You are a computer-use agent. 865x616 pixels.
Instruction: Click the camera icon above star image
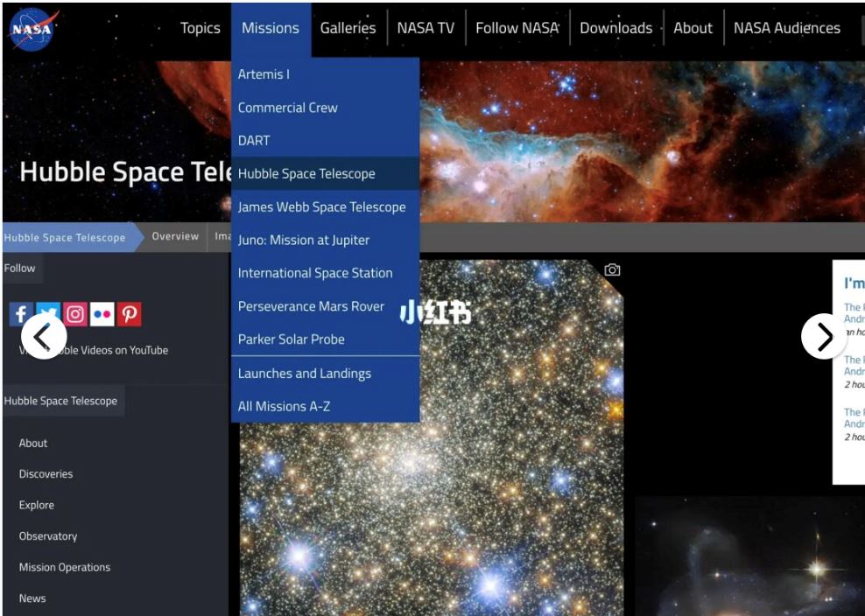612,270
